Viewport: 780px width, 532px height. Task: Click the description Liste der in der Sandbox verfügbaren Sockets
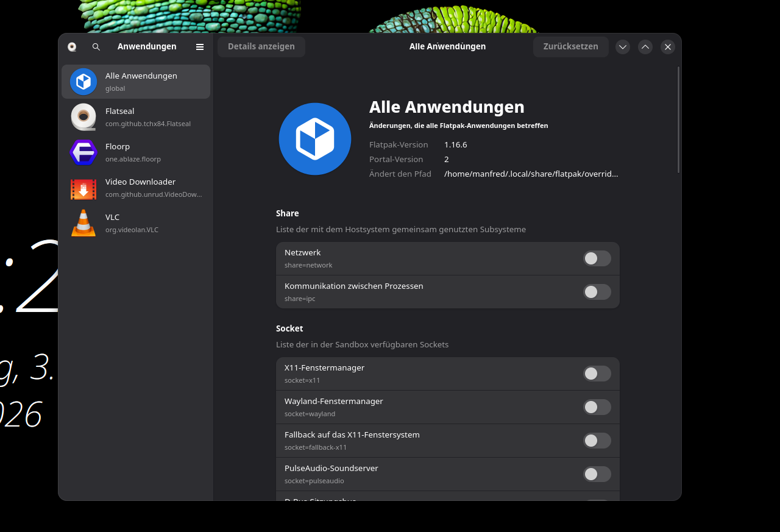point(363,345)
